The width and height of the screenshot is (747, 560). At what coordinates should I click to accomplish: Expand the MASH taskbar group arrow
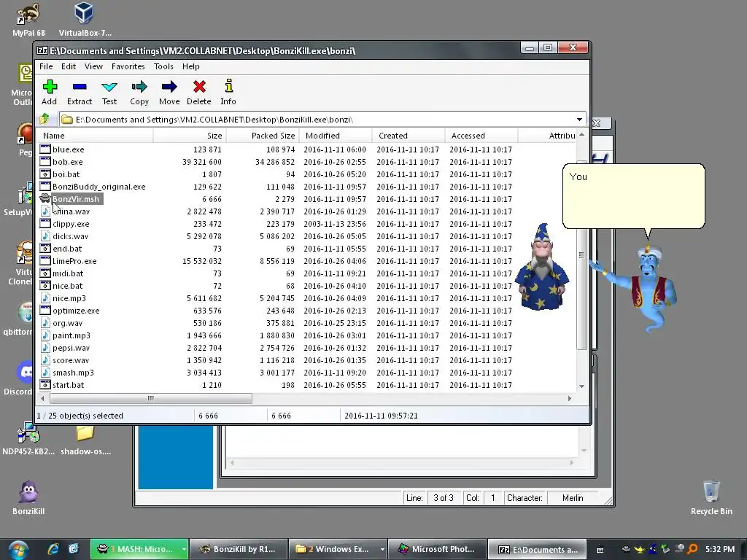tap(184, 549)
